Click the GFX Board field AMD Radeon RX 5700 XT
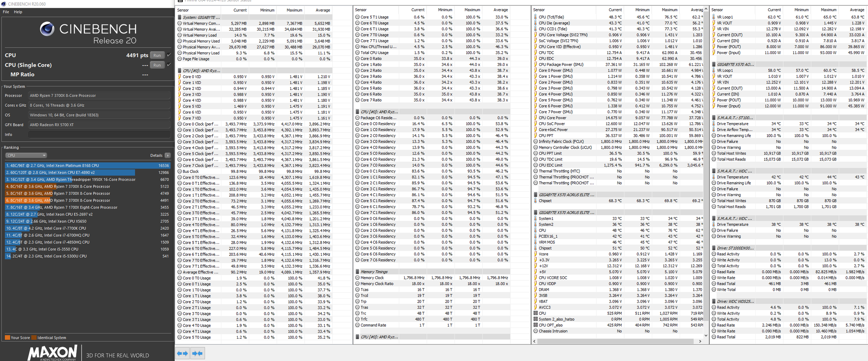 pos(99,125)
